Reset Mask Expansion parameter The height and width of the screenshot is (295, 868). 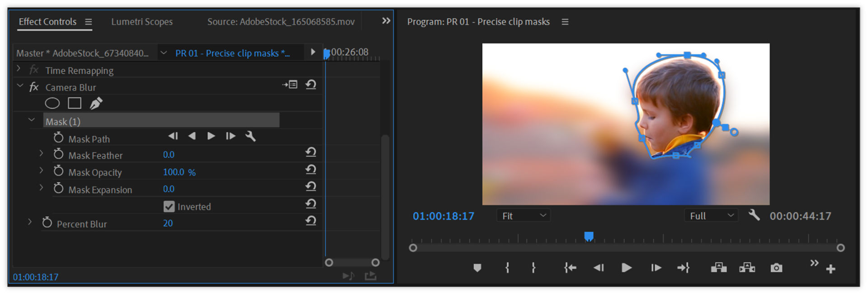pyautogui.click(x=311, y=186)
